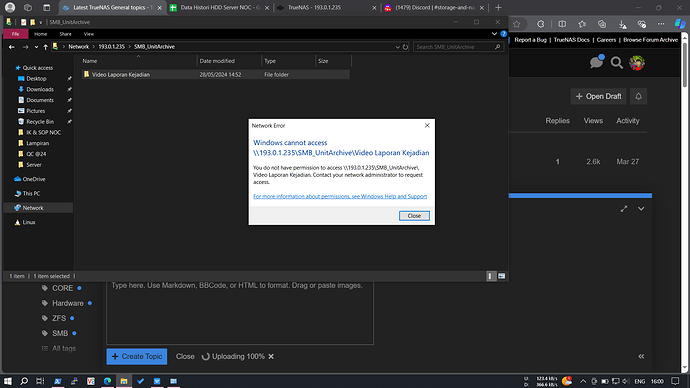Image resolution: width=690 pixels, height=388 pixels.
Task: Open address bar history dropdown
Action: pos(397,47)
